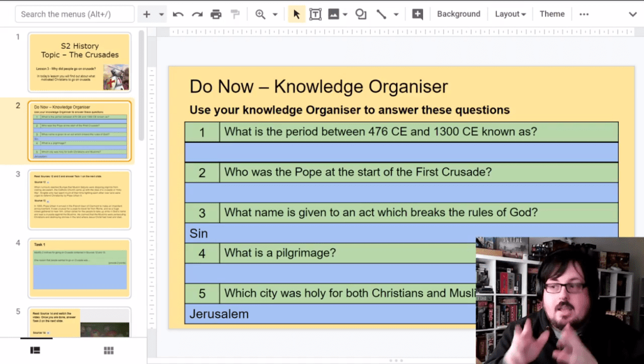This screenshot has width=644, height=364.
Task: Choose the Select arrow cursor tool
Action: pos(297,14)
